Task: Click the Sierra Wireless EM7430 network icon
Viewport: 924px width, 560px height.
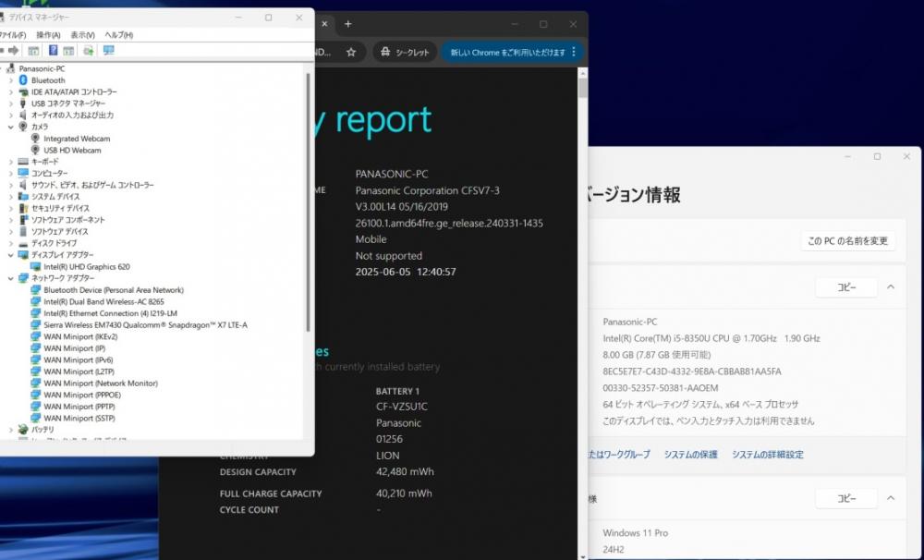Action: pos(35,324)
